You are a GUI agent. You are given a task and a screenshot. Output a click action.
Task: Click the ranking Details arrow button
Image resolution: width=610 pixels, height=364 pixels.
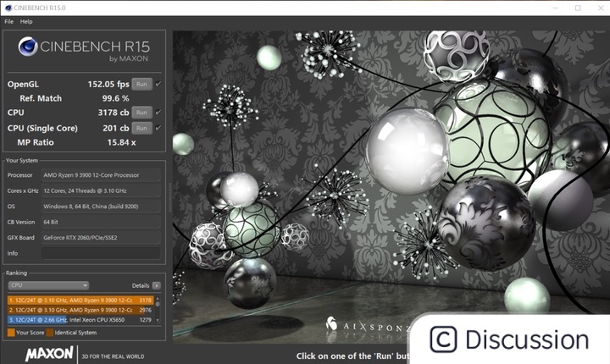coord(157,285)
